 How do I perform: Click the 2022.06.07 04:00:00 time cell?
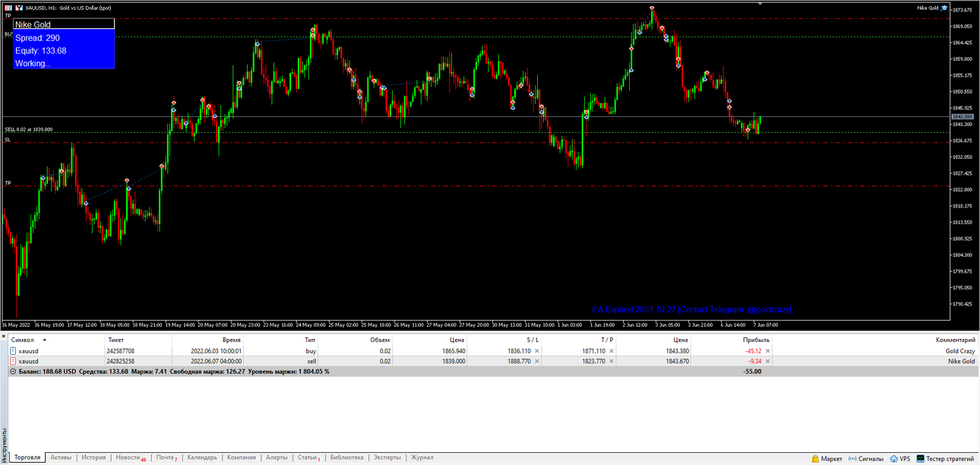point(217,362)
